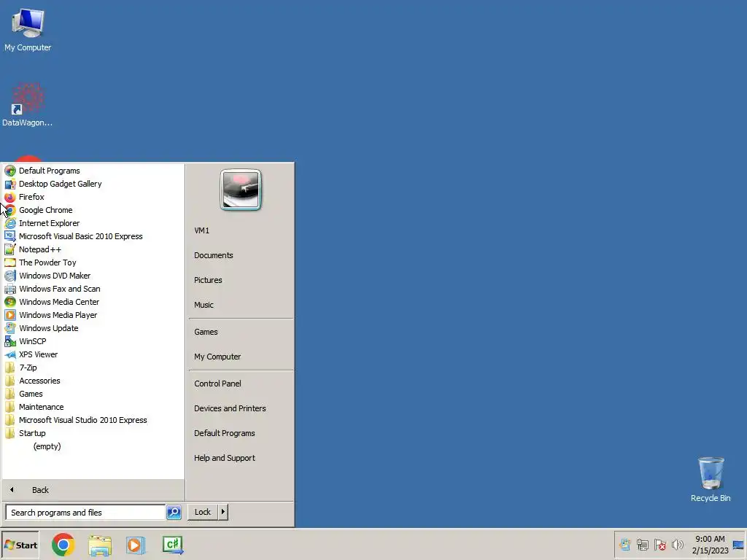This screenshot has height=560, width=747.
Task: Open Default Programs in the right pane
Action: [x=241, y=433]
